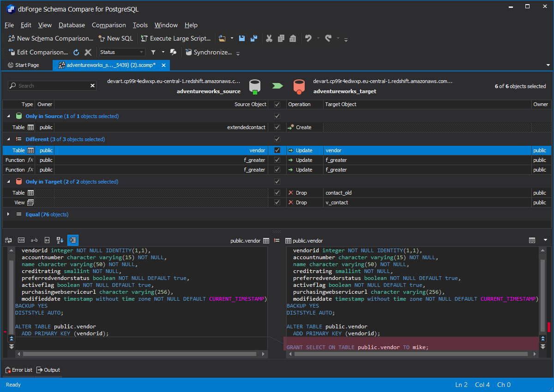Expand the Equal (76 objects) group

(x=8, y=214)
